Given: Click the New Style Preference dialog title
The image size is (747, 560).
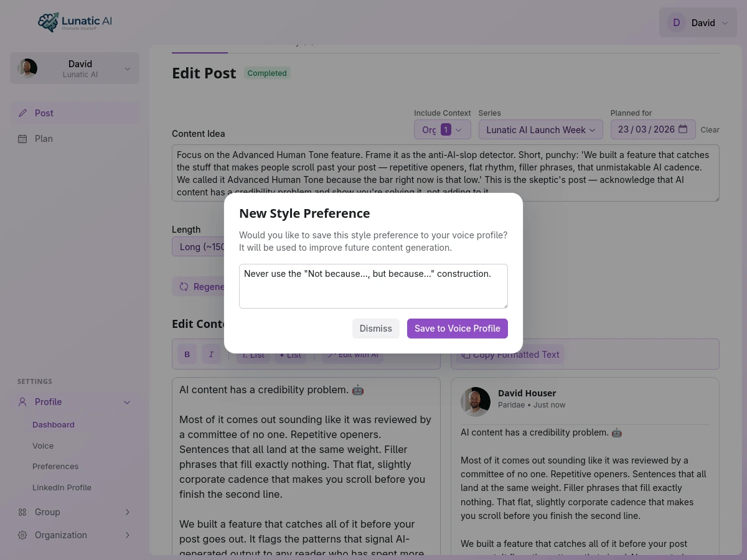Looking at the screenshot, I should click(304, 213).
